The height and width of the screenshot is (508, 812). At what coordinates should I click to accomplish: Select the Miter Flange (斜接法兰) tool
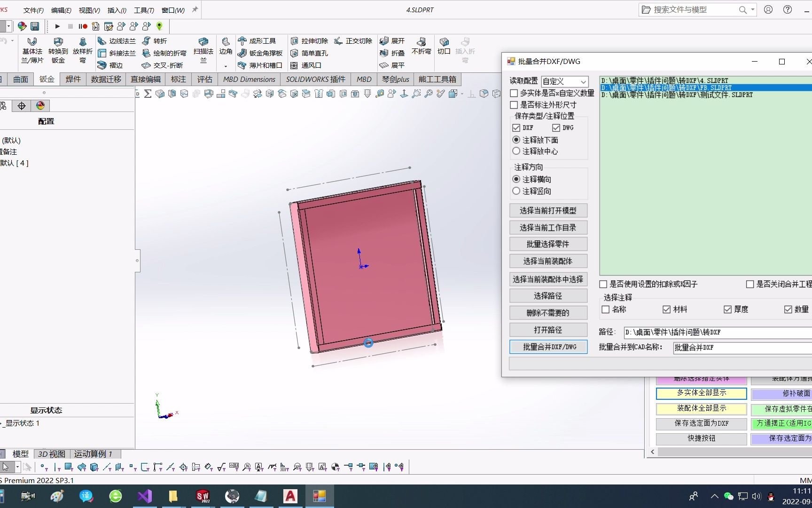pos(117,53)
